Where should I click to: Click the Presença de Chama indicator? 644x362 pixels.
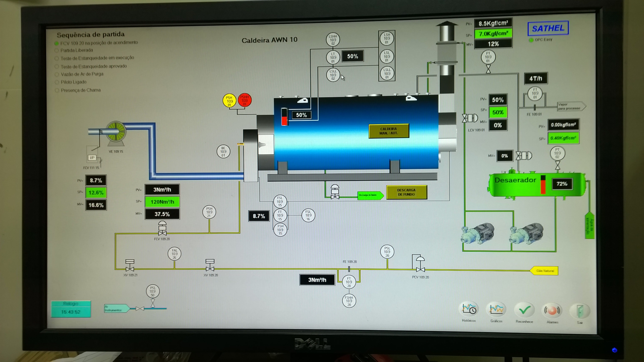[57, 90]
